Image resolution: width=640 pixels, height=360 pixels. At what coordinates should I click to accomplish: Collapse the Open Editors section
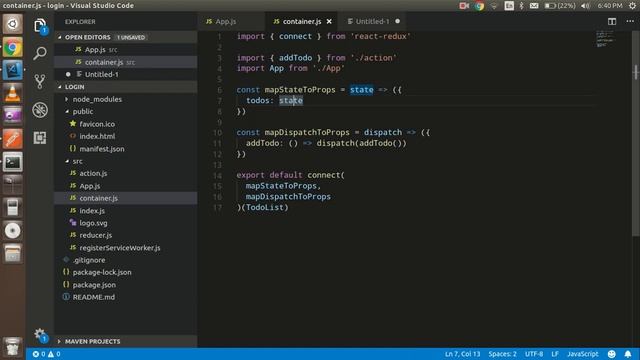pyautogui.click(x=126, y=37)
